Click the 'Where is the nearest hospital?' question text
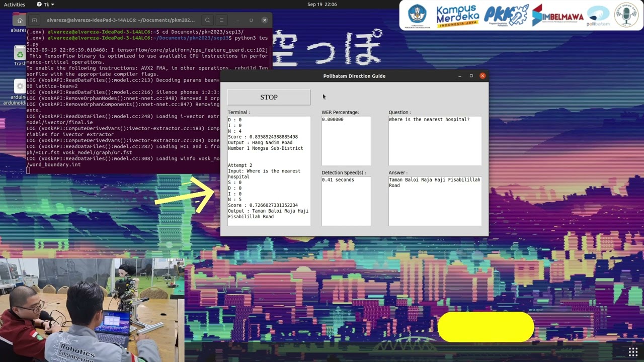The image size is (644, 362). click(429, 120)
